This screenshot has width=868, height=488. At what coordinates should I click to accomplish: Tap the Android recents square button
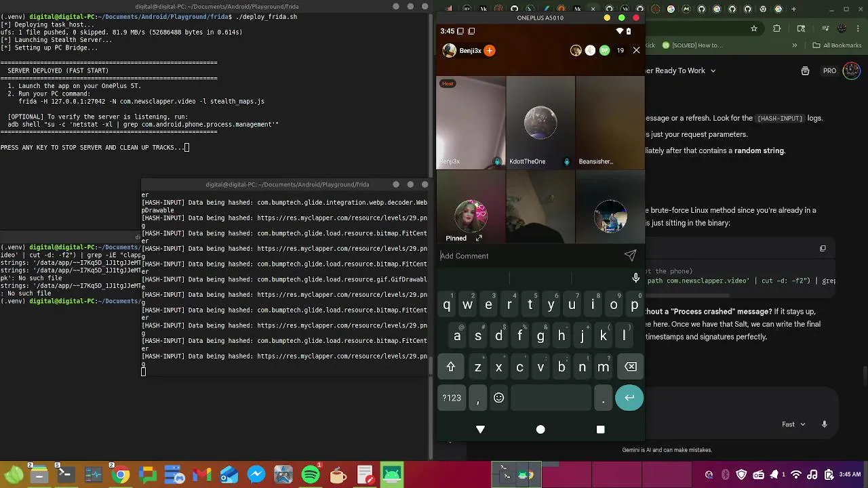point(600,430)
